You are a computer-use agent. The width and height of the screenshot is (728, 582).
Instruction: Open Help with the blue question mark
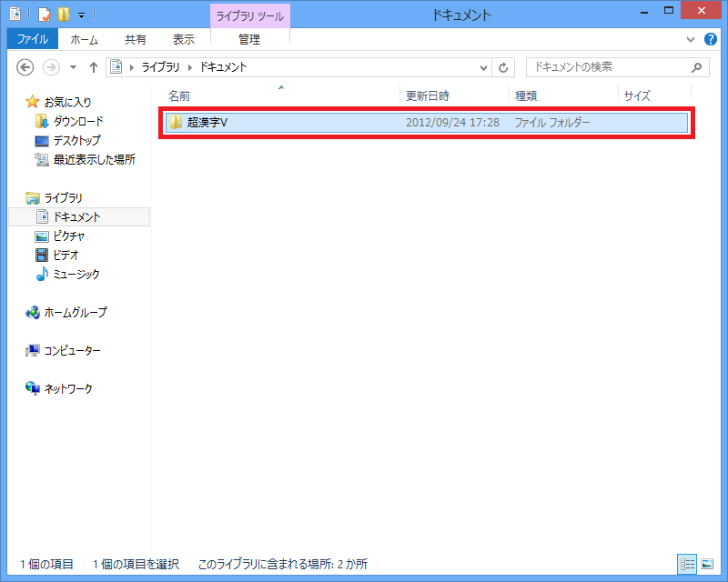(x=710, y=39)
